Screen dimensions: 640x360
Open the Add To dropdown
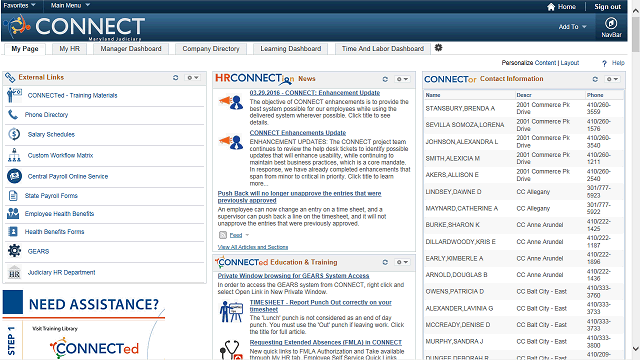click(572, 27)
